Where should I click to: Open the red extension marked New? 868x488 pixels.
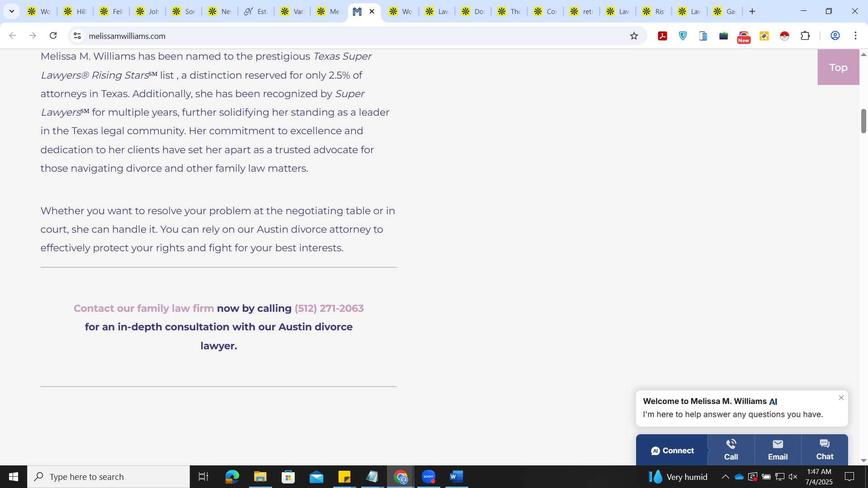744,37
